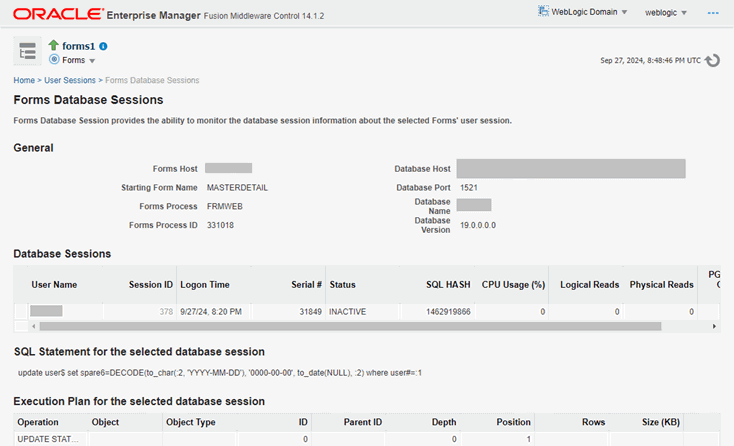734x446 pixels.
Task: Sort by Session ID column header
Action: [151, 285]
